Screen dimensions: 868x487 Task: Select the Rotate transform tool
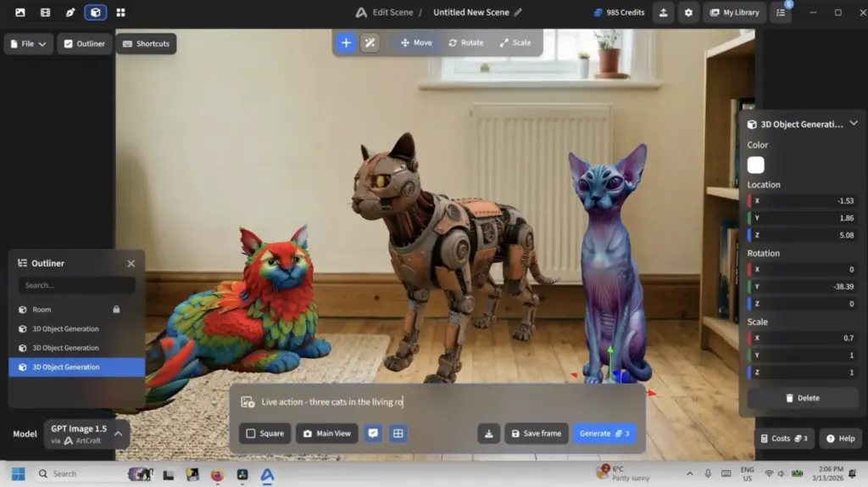tap(466, 42)
